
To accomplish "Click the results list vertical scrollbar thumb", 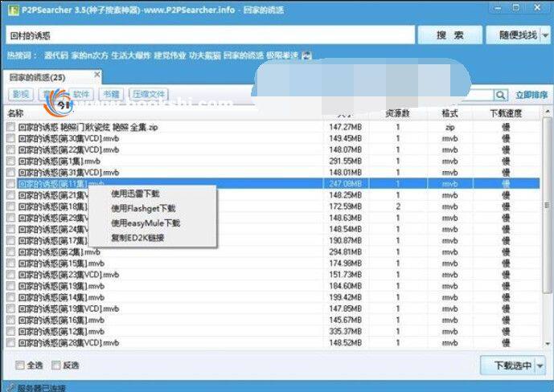I will click(548, 205).
